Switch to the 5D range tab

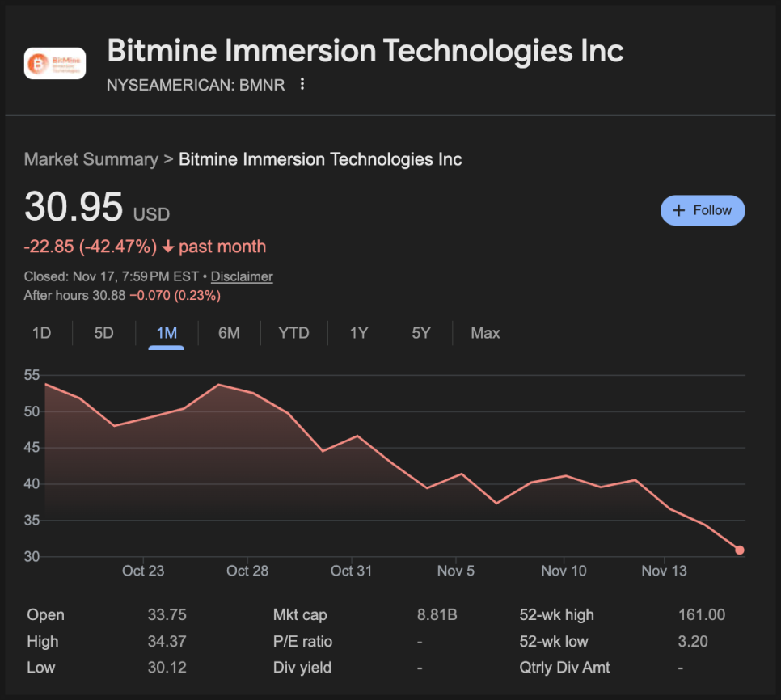point(103,333)
